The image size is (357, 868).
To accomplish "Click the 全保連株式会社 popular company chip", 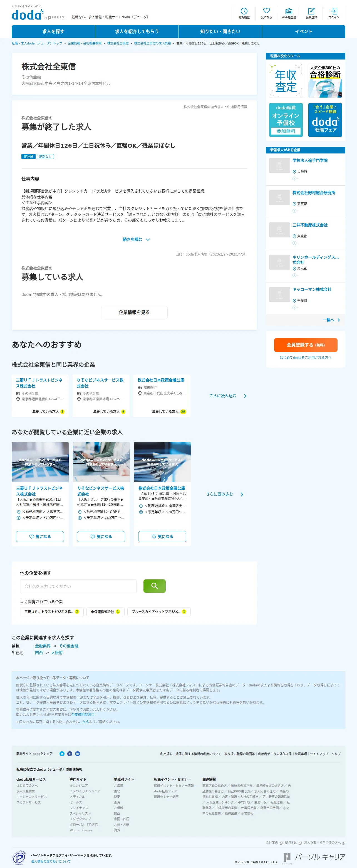I will coord(106,612).
